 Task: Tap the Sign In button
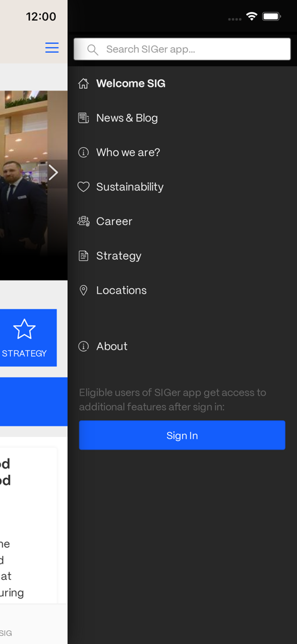coord(182,435)
